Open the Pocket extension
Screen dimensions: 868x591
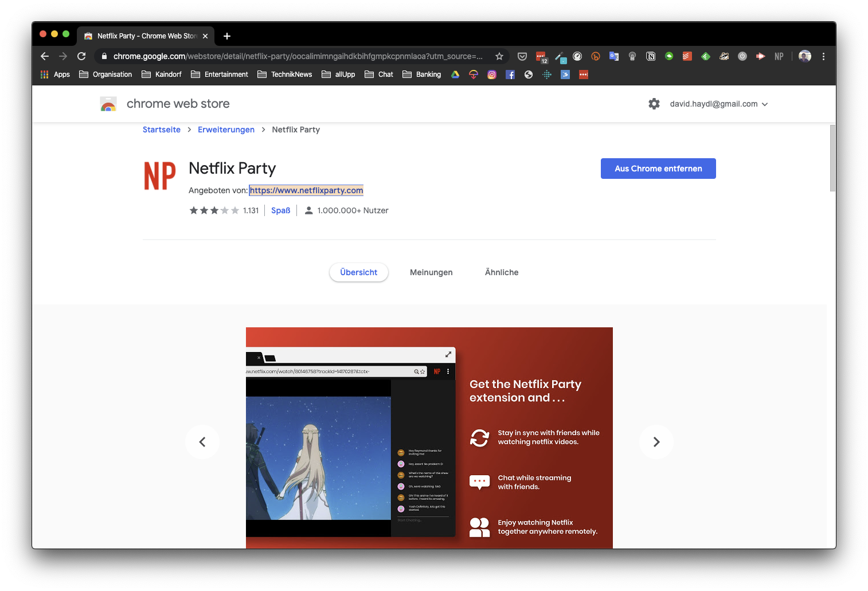click(x=522, y=56)
